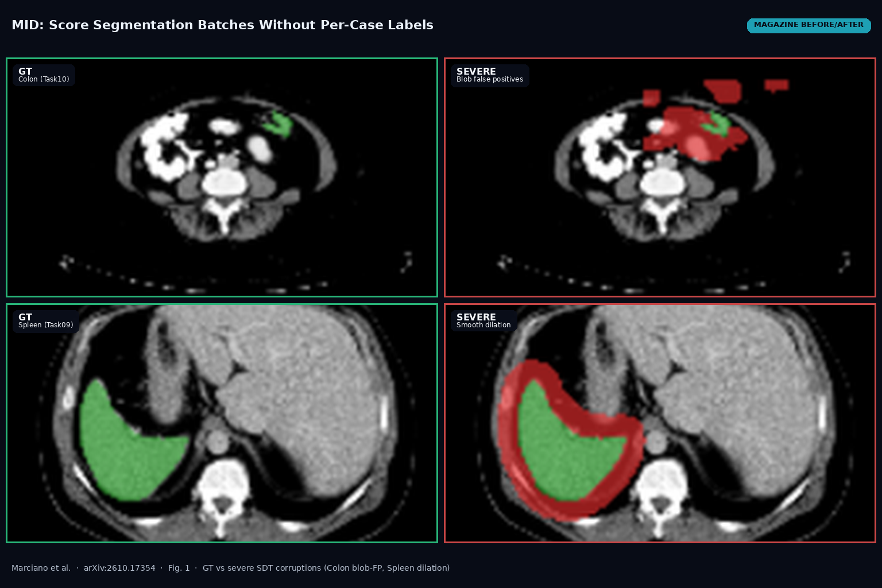The width and height of the screenshot is (882, 588).
Task: Click the MID title heading text
Action: (x=222, y=25)
